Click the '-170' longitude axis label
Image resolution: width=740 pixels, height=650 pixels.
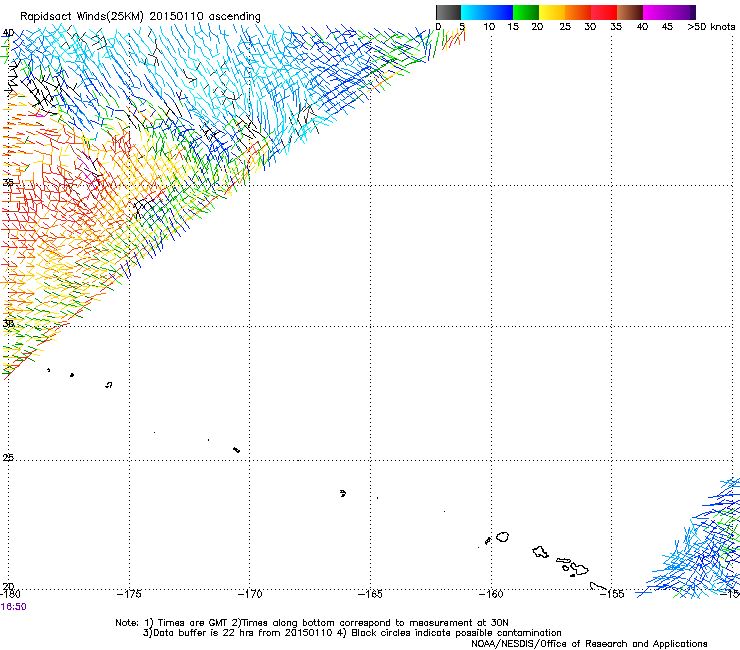tap(250, 594)
